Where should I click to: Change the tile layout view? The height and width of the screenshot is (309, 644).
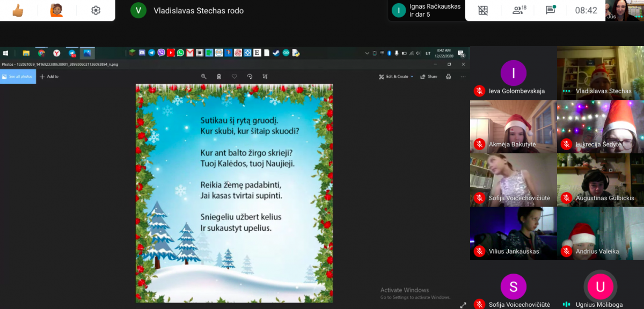483,10
